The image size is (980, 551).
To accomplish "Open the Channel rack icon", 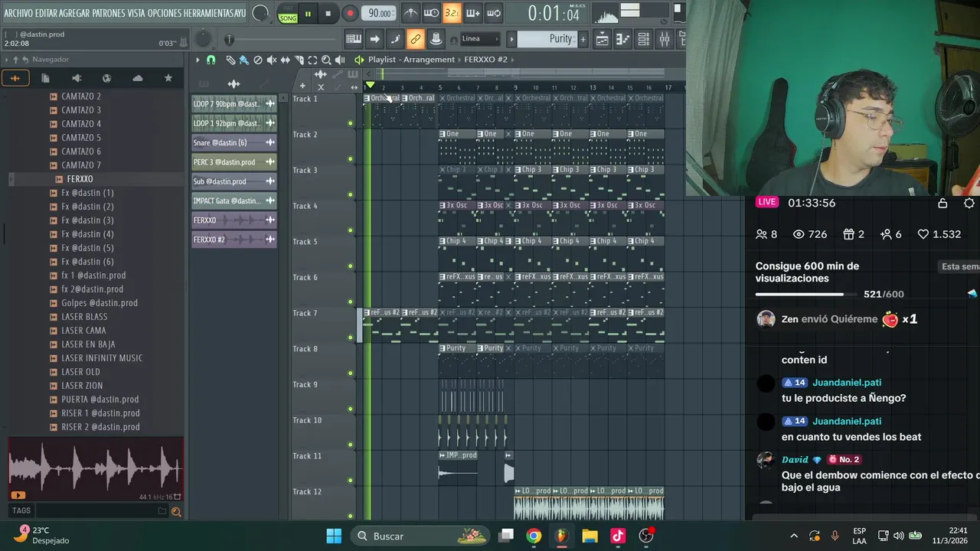I will pyautogui.click(x=643, y=39).
